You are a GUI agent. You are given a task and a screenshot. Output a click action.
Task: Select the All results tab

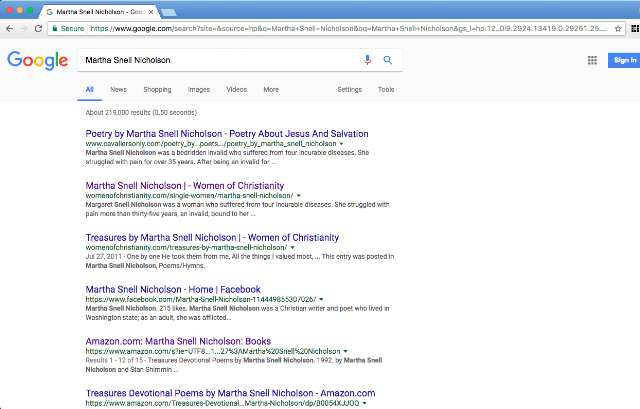point(89,90)
